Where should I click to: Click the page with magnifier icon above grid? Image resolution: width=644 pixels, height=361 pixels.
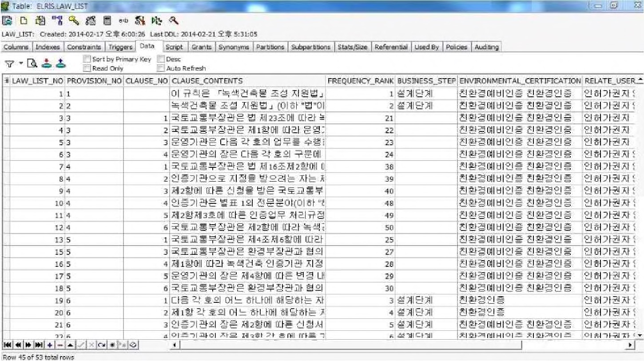pos(31,64)
